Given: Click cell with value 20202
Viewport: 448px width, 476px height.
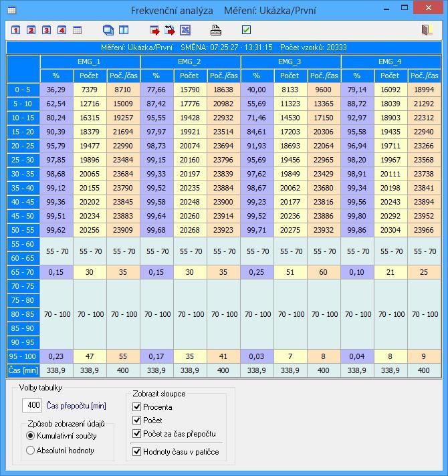Looking at the screenshot, I should tap(90, 202).
